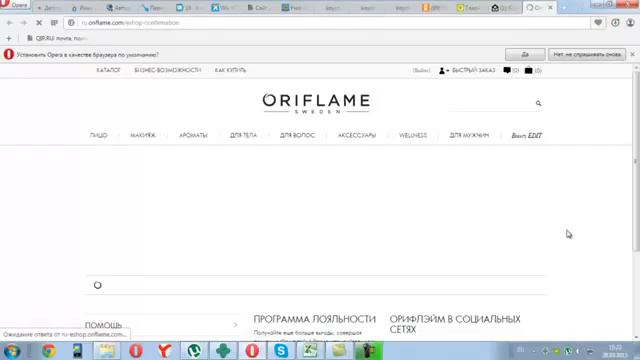640x360 pixels.
Task: Open messages speech bubble icon
Action: point(507,70)
